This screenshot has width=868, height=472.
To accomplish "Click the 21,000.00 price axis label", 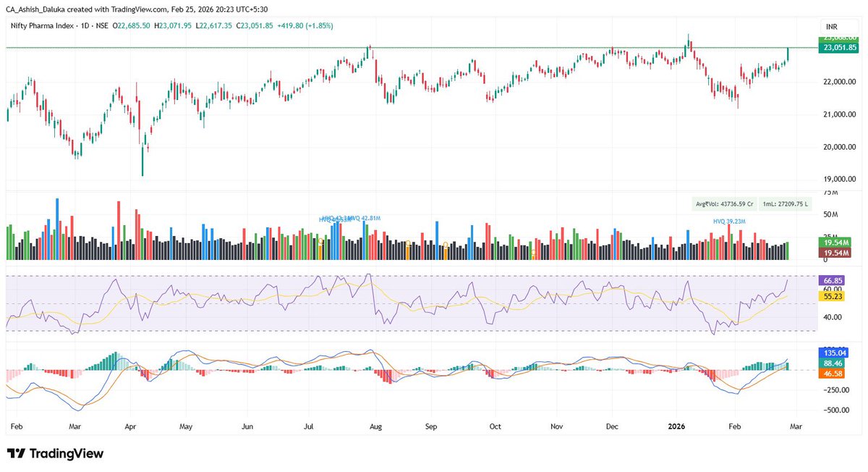I will tap(840, 114).
